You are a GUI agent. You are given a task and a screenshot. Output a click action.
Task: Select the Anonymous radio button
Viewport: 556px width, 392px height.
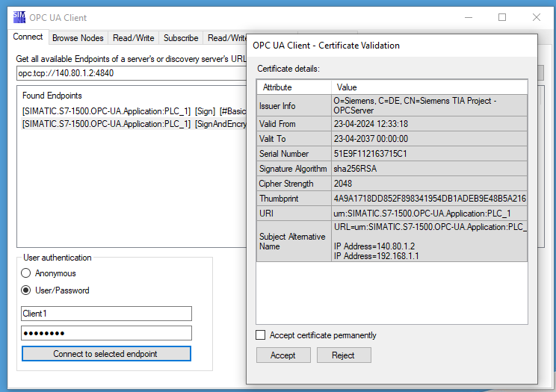26,274
